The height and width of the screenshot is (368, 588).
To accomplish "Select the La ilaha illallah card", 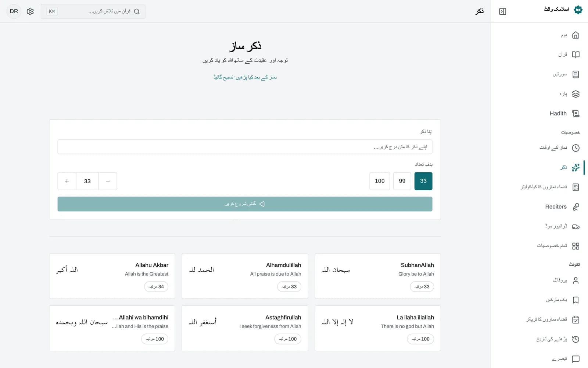I will point(377,328).
